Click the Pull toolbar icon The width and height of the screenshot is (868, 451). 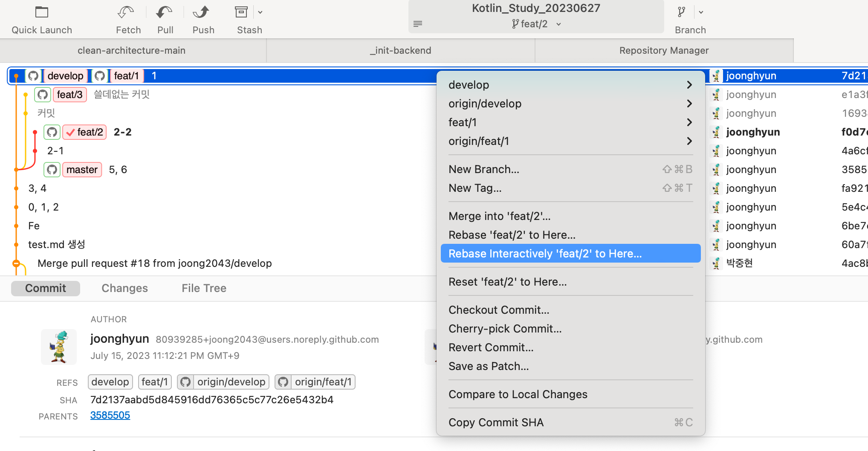click(164, 12)
